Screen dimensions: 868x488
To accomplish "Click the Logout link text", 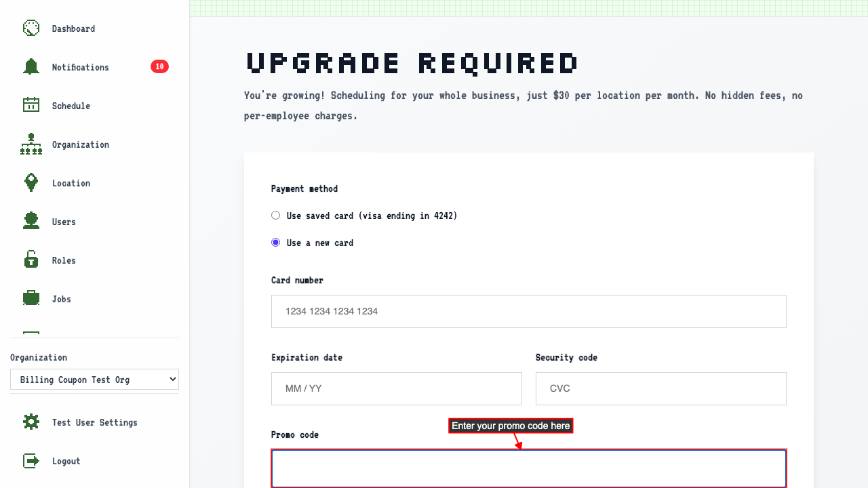I will (66, 461).
